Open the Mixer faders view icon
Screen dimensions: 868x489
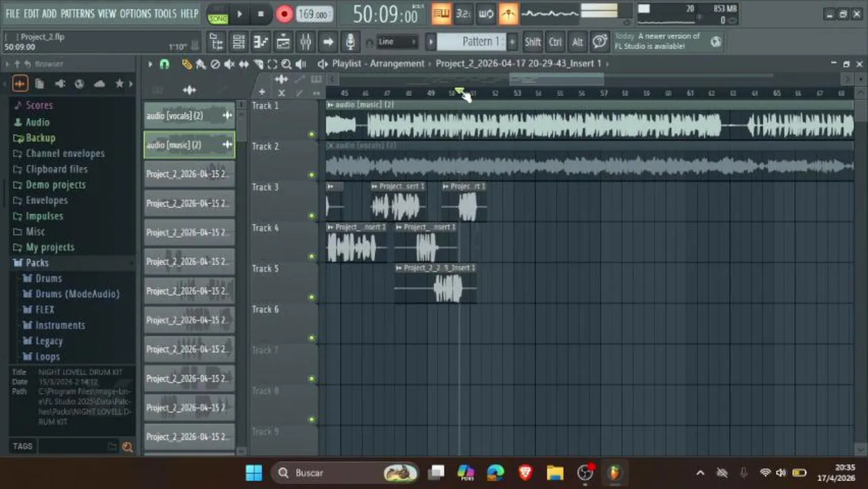[306, 42]
